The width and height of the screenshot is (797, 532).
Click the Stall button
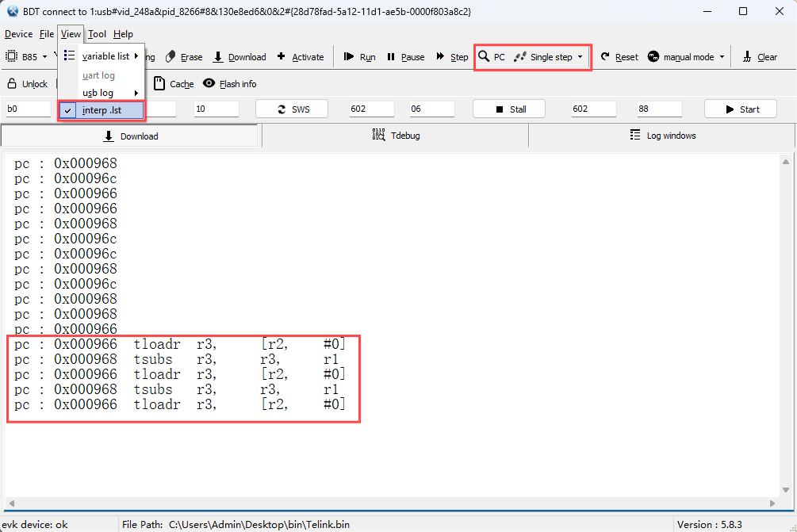click(x=509, y=109)
